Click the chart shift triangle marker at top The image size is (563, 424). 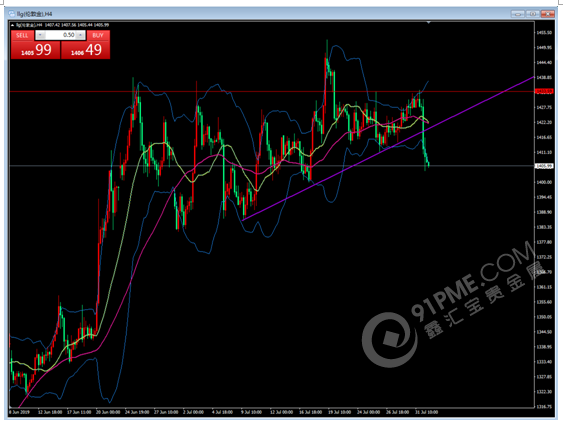tap(428, 23)
